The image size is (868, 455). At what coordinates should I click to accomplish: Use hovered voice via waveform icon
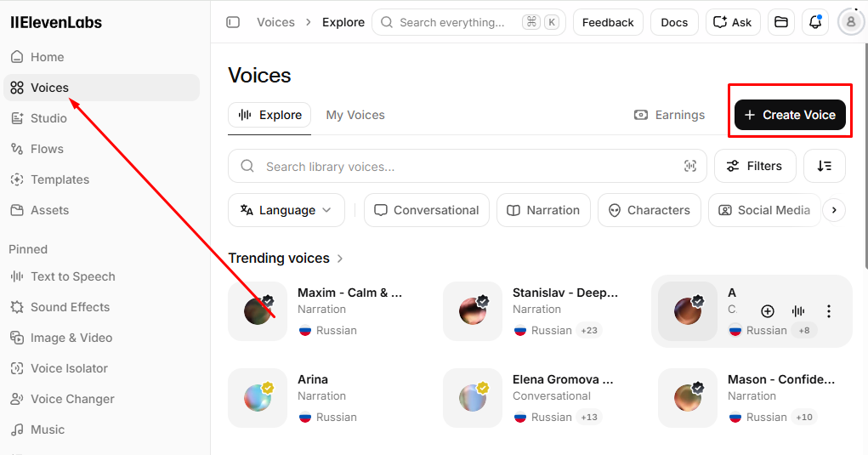tap(798, 311)
